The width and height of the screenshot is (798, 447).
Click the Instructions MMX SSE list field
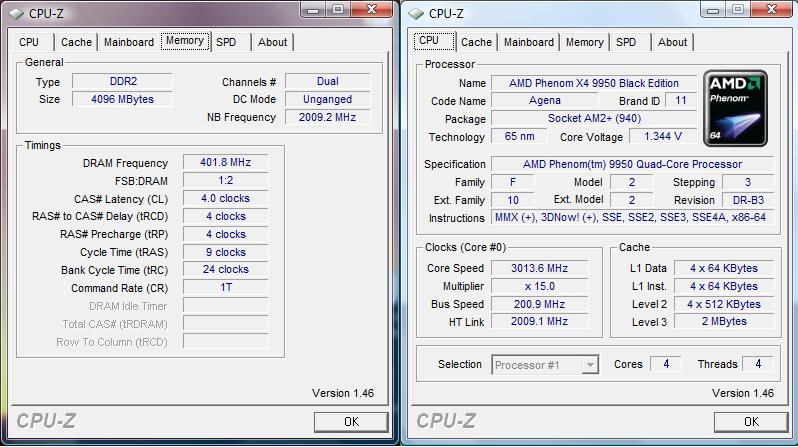point(632,217)
